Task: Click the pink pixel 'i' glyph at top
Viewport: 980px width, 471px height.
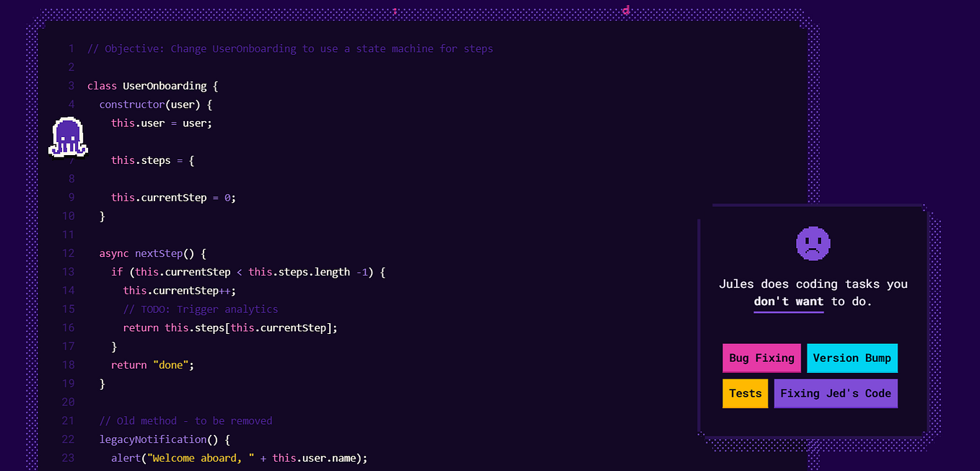Action: (x=395, y=11)
